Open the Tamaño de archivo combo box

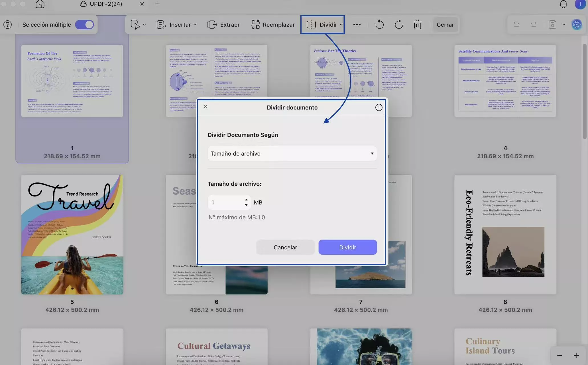click(x=292, y=153)
